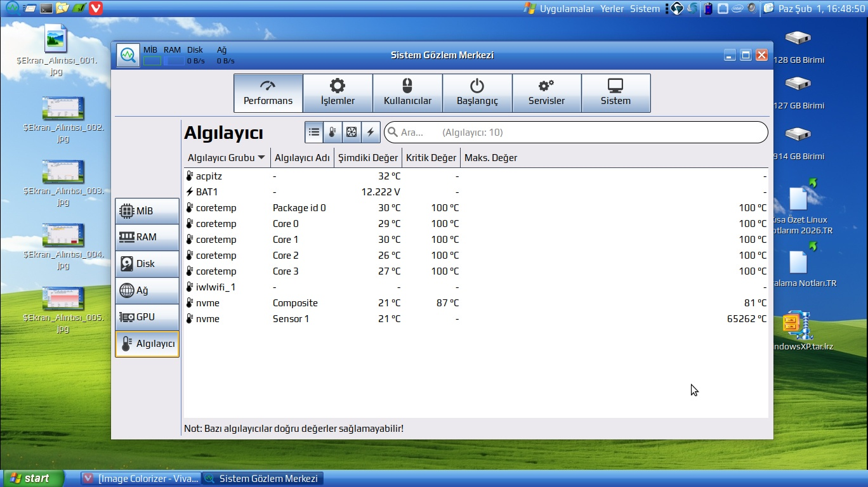Select Ağ in the sidebar
The image size is (868, 487).
(x=147, y=290)
